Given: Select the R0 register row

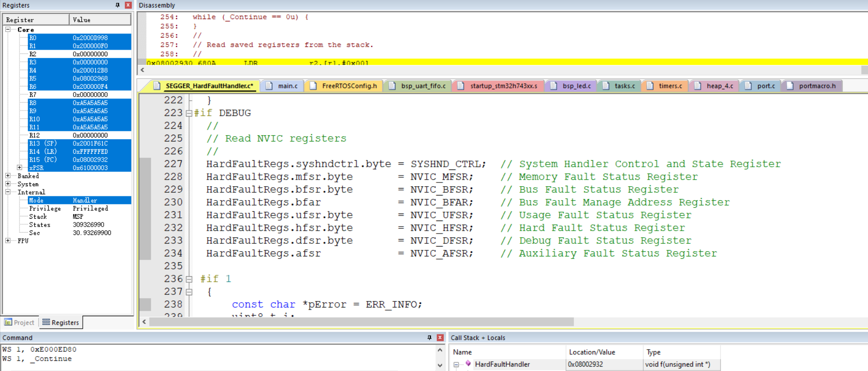Looking at the screenshot, I should pos(79,38).
